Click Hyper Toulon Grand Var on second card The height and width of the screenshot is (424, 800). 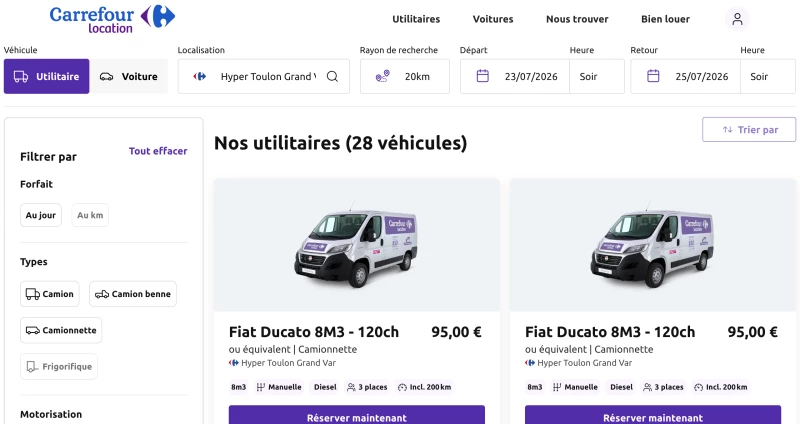coord(585,363)
